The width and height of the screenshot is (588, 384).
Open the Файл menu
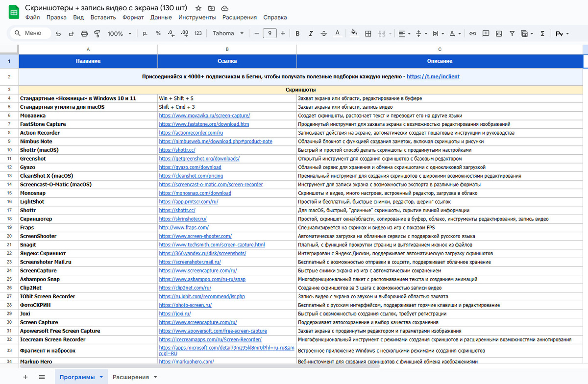32,17
